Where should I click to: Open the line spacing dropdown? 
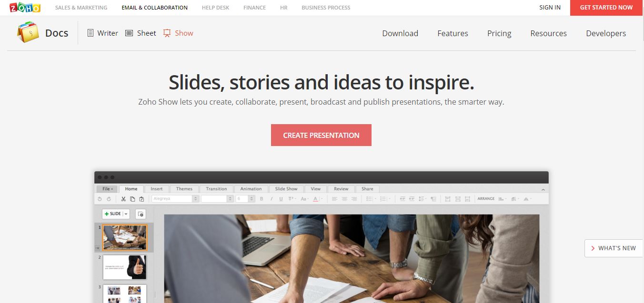point(423,199)
